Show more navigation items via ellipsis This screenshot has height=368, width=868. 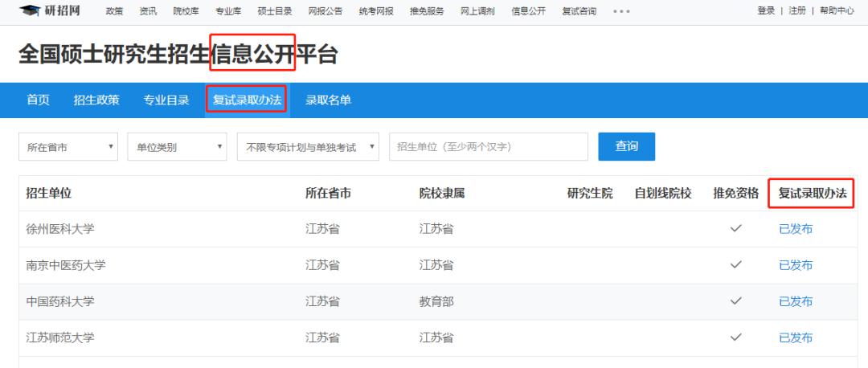tap(621, 11)
